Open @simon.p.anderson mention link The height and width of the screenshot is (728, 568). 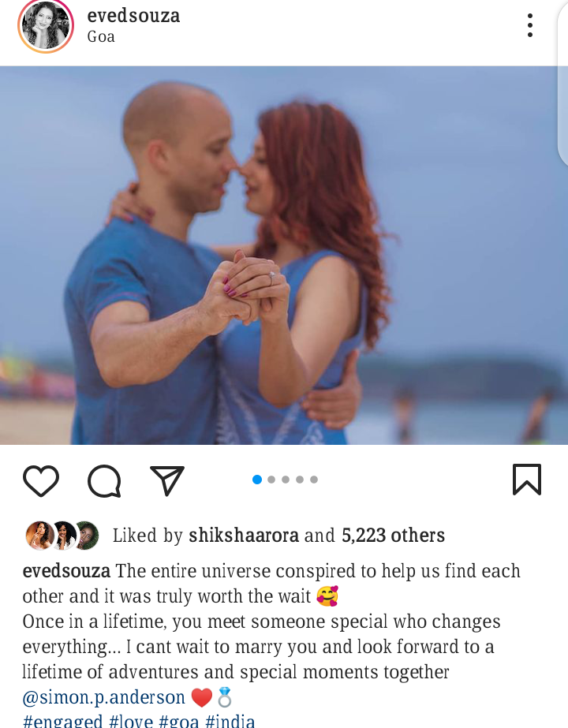click(103, 697)
